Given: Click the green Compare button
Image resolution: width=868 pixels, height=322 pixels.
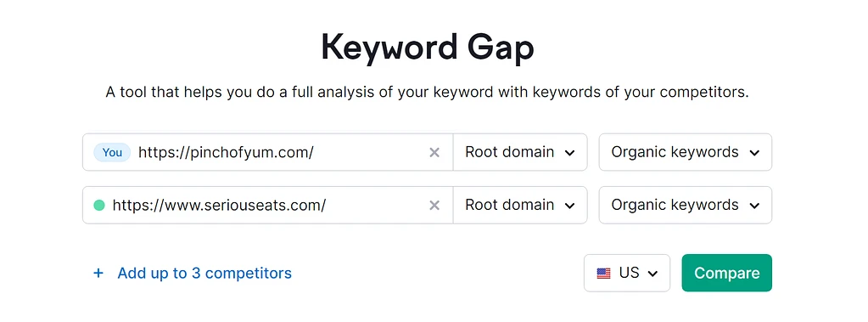Looking at the screenshot, I should (727, 273).
